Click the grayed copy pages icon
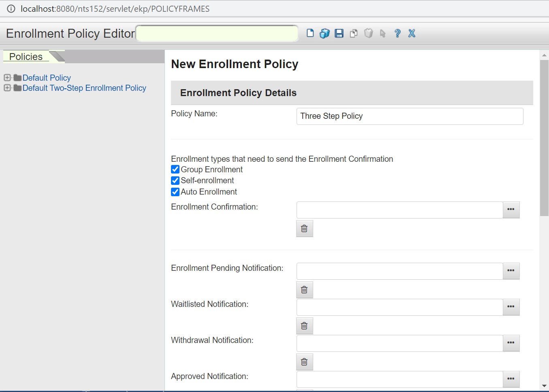Screen dimensions: 549x392 coord(354,33)
